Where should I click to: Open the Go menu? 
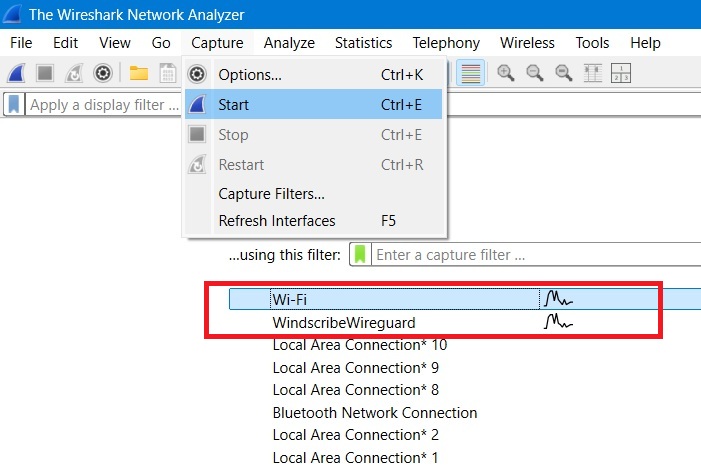[x=161, y=43]
